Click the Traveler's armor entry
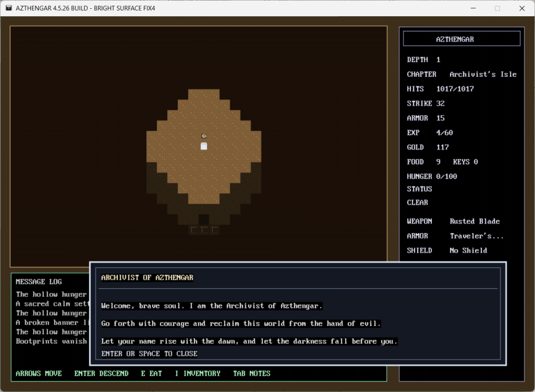Image resolution: width=535 pixels, height=392 pixels. [x=476, y=236]
